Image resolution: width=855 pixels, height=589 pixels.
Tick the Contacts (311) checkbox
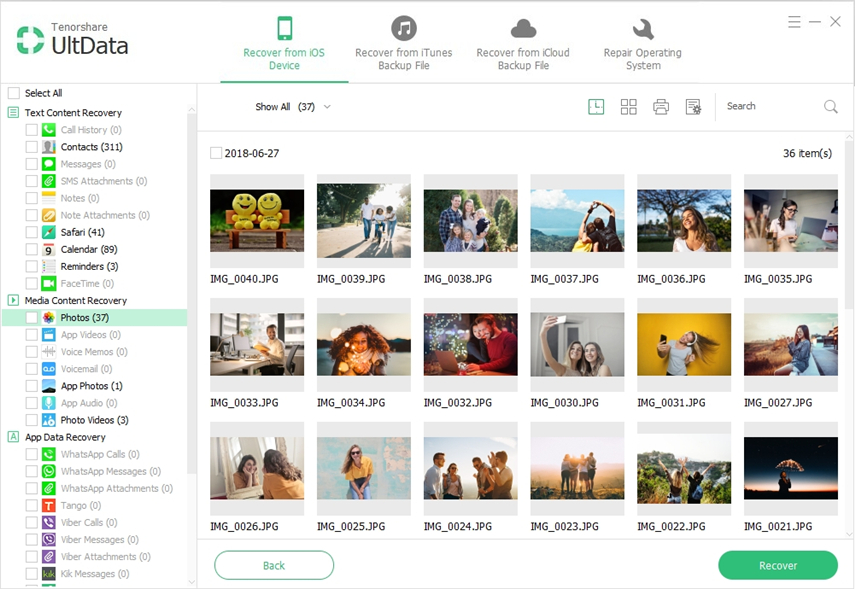[32, 147]
